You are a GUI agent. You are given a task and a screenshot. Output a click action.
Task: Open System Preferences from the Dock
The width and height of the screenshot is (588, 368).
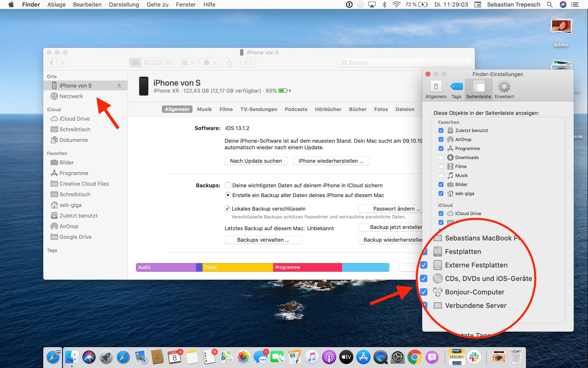[398, 357]
